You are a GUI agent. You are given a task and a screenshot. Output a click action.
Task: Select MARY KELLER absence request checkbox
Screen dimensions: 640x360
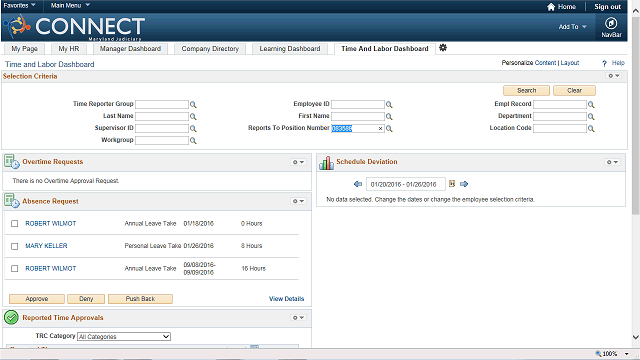(x=15, y=246)
